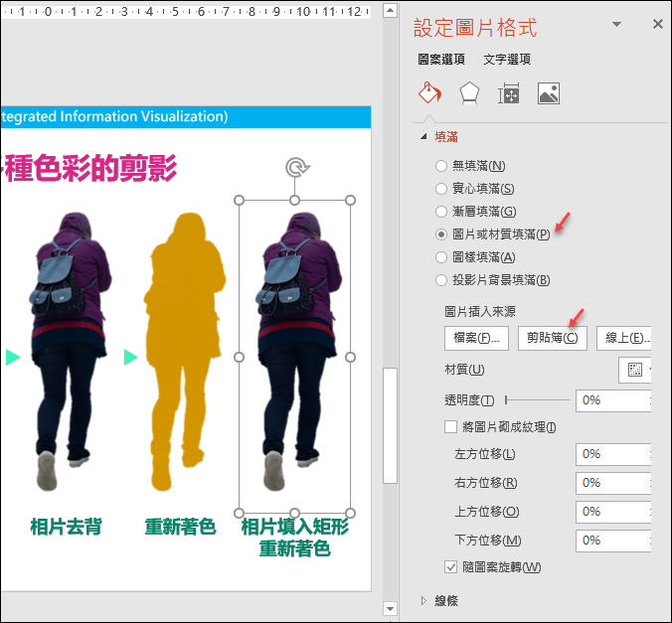The image size is (672, 623).
Task: Click the bottom-right corner sizing handle
Action: pyautogui.click(x=350, y=513)
